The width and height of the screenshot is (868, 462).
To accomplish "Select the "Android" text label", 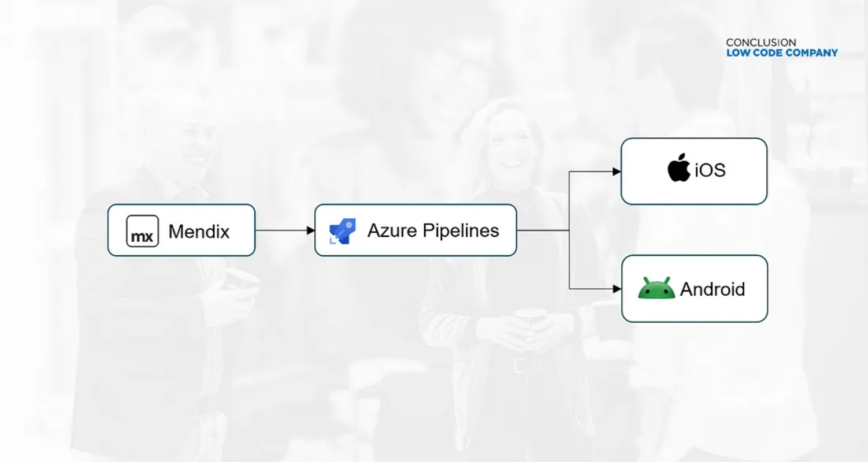I will 712,289.
